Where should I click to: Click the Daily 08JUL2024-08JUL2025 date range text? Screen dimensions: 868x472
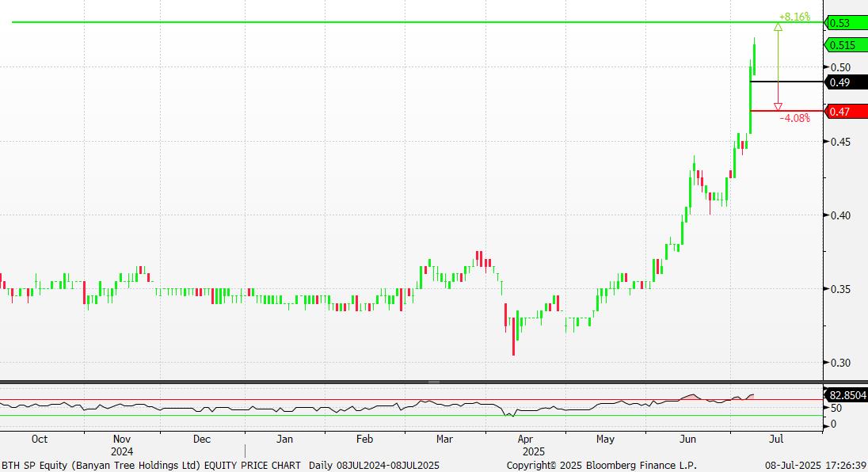(x=375, y=466)
